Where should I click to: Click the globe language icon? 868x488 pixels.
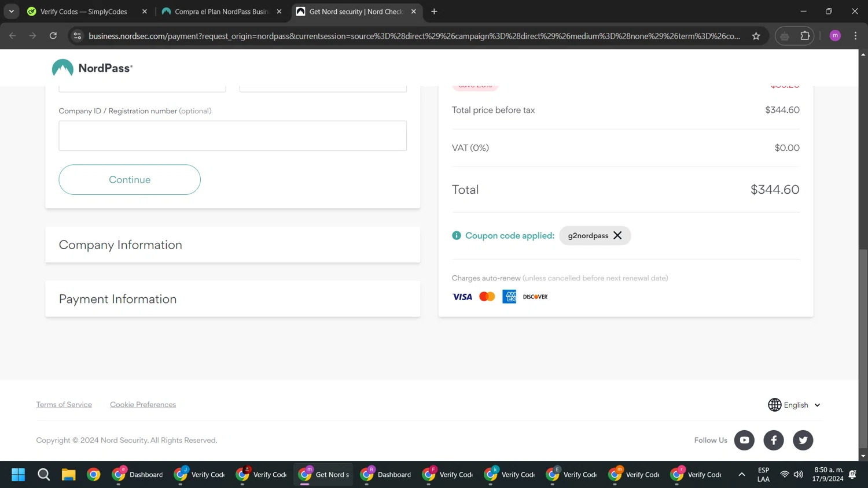[x=775, y=405]
